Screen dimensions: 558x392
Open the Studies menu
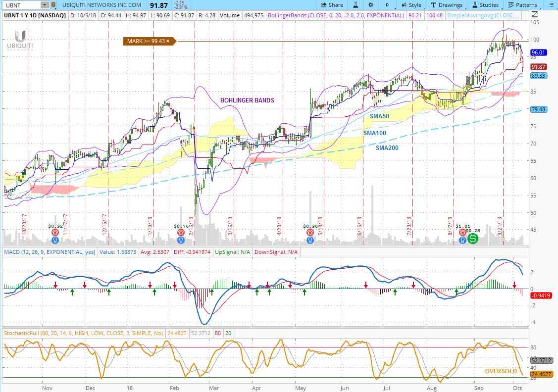pos(485,5)
